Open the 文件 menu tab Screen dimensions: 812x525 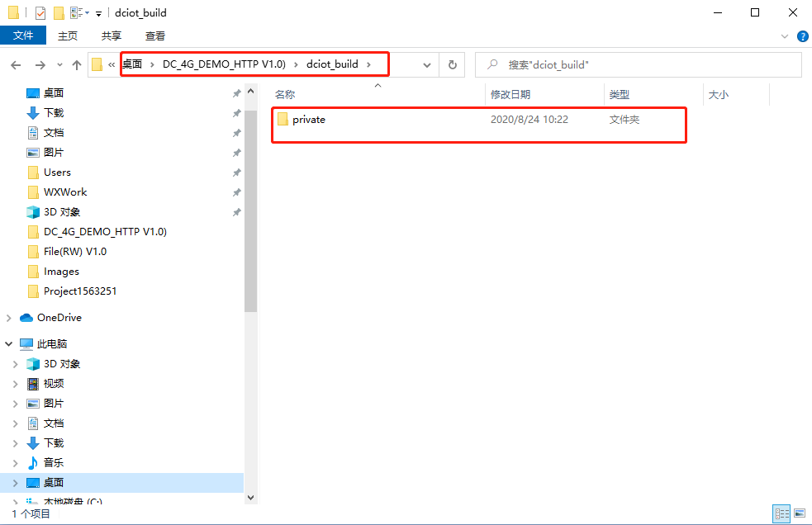[x=24, y=35]
